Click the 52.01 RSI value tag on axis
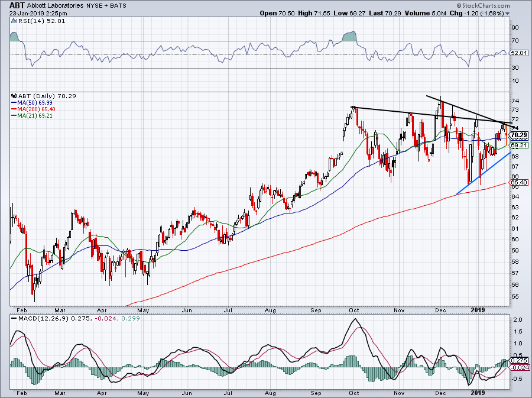This screenshot has height=398, width=532. coord(519,53)
